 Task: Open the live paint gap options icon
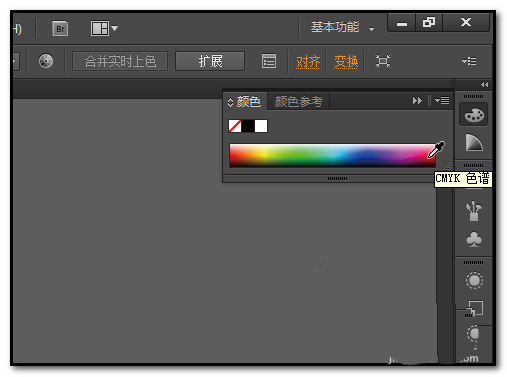click(269, 61)
